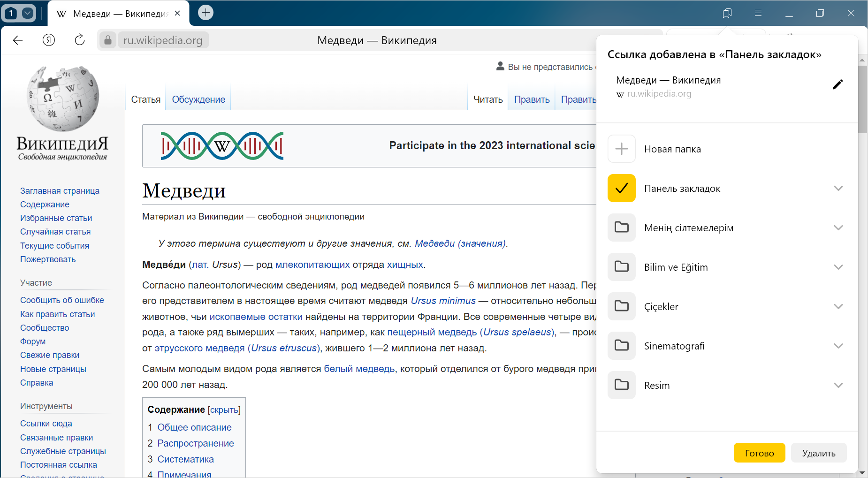This screenshot has width=868, height=478.
Task: Expand the Панель закладок chevron
Action: (x=838, y=188)
